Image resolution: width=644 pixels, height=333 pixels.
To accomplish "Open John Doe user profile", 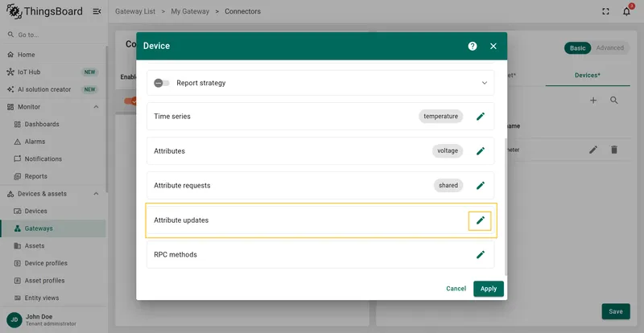I will pyautogui.click(x=53, y=320).
